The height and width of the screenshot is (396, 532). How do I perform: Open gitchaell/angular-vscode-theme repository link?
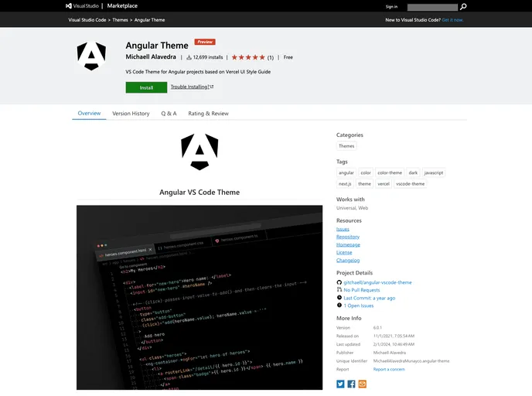377,282
